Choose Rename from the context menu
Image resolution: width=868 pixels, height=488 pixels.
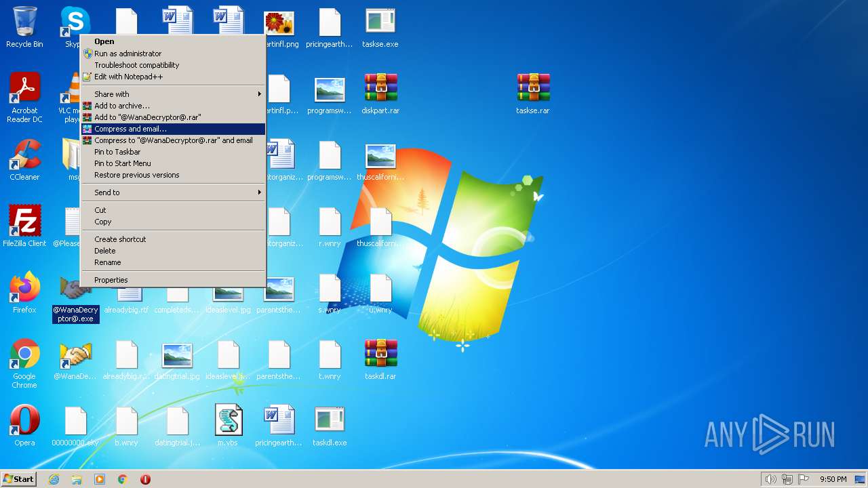tap(173, 262)
